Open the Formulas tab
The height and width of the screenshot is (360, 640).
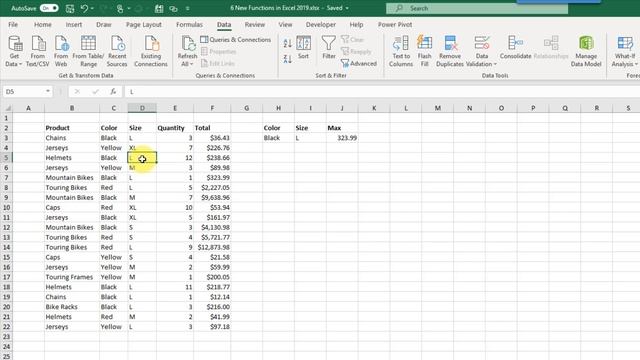pos(189,24)
